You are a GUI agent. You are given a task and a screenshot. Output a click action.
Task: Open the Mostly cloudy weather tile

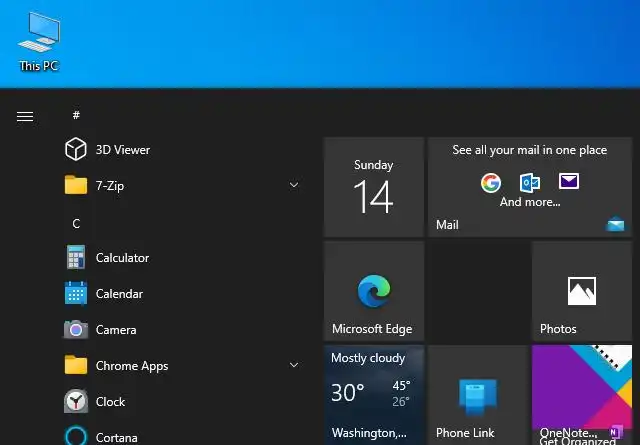click(374, 395)
